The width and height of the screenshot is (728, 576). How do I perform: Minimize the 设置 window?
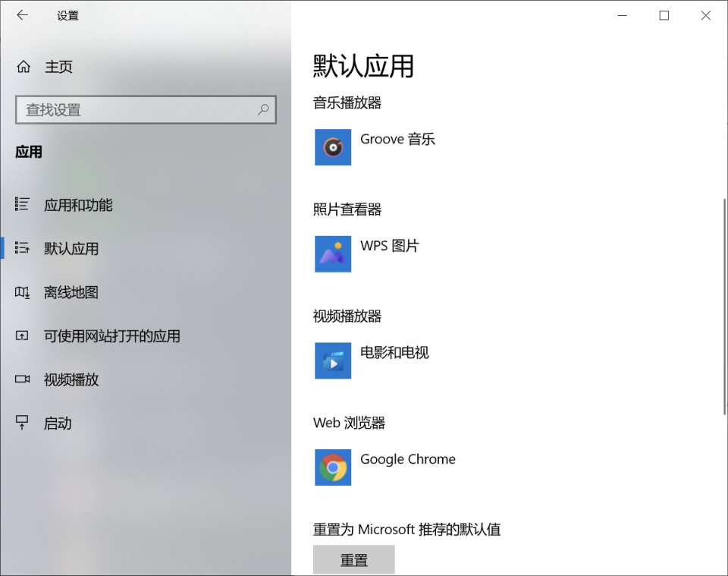pos(622,15)
